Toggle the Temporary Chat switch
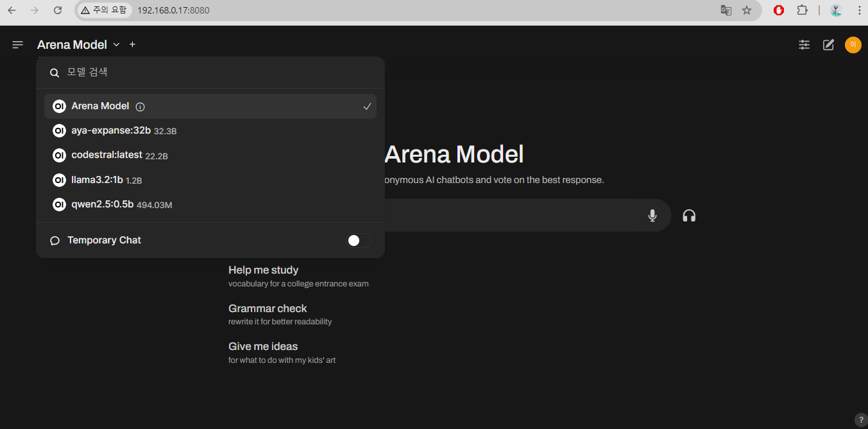This screenshot has height=429, width=868. [359, 240]
